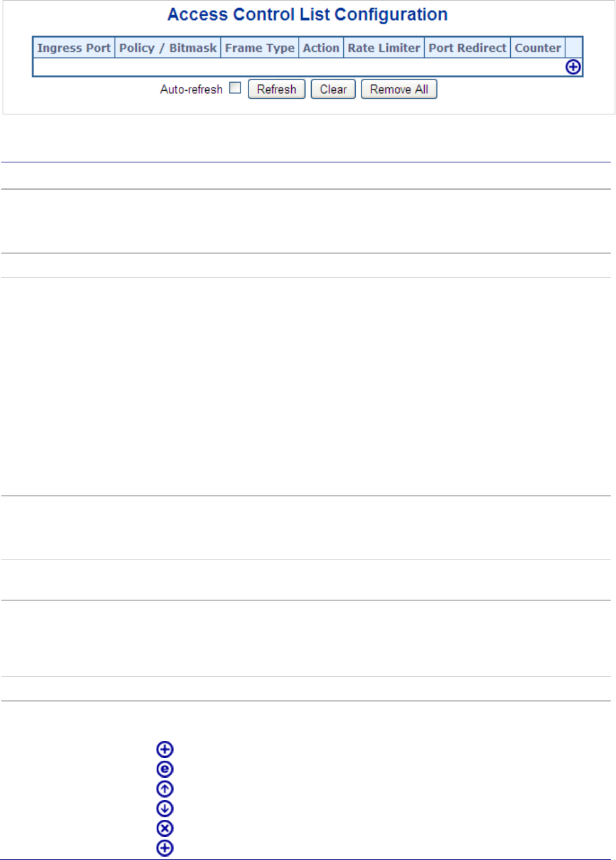Image resolution: width=616 pixels, height=860 pixels.
Task: Select the Frame Type column header
Action: pyautogui.click(x=260, y=48)
